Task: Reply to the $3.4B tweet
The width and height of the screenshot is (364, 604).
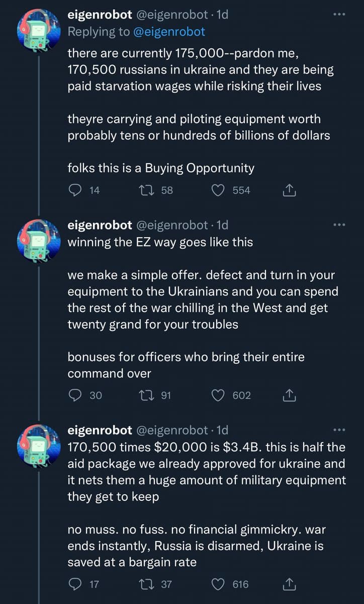Action: (75, 584)
